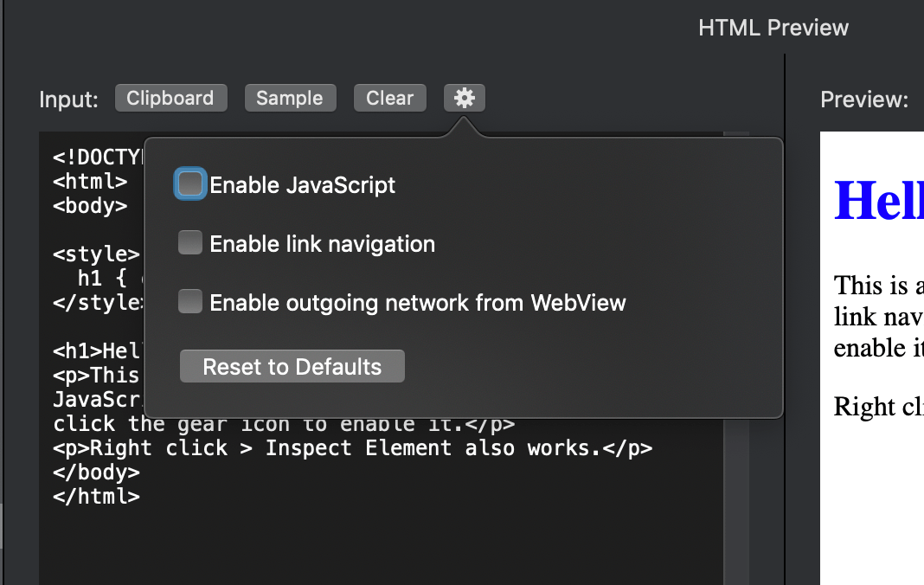The image size is (924, 585).
Task: Click the Clipboard input button
Action: coord(170,98)
